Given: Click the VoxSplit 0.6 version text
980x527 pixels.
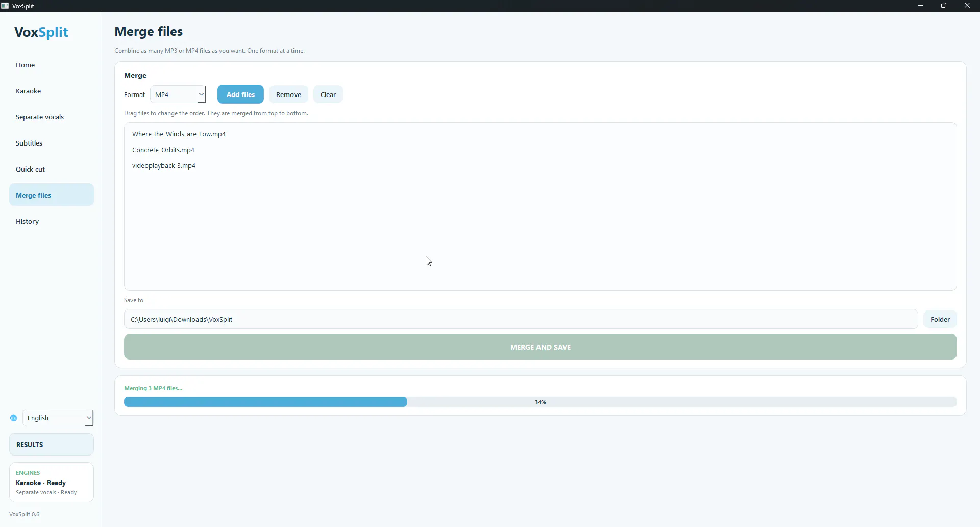Looking at the screenshot, I should tap(24, 514).
